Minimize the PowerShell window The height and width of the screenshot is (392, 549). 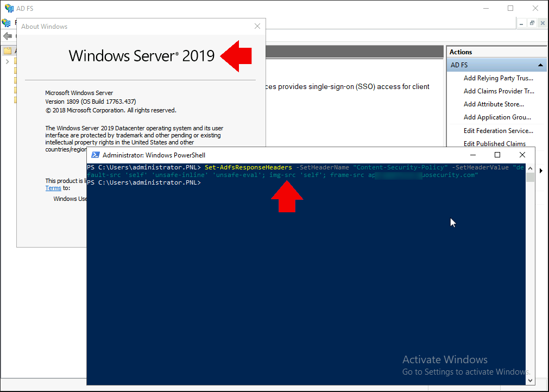tap(472, 155)
